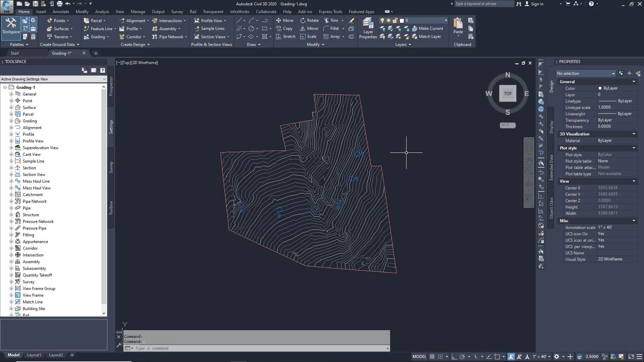
Task: Click the layer color swatch in Layers dropdown
Action: pos(402,20)
